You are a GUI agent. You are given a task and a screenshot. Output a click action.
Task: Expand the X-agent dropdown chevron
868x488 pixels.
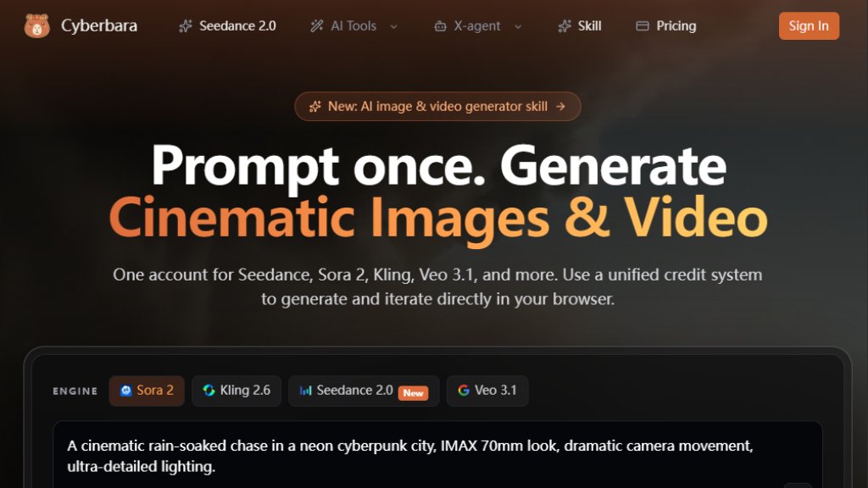(x=518, y=26)
